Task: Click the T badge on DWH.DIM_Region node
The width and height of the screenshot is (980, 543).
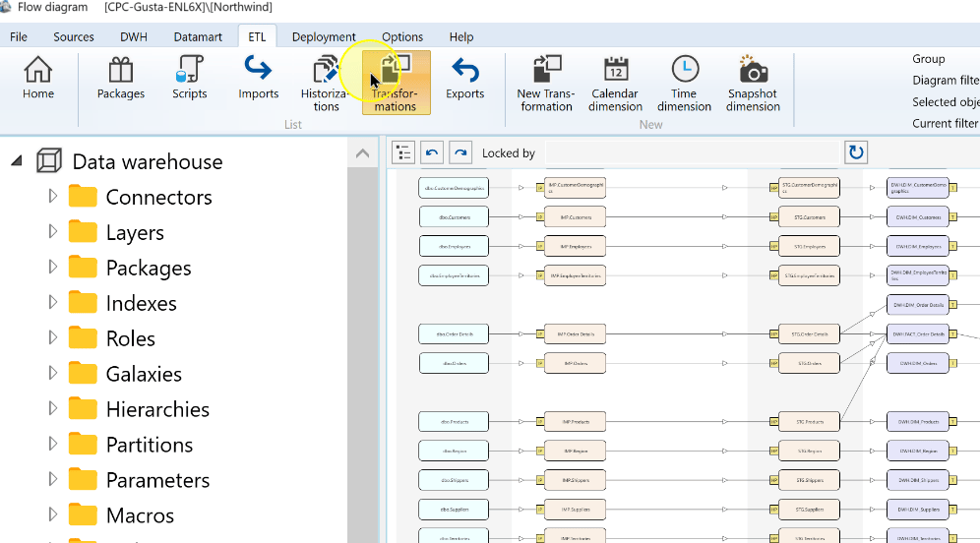Action: tap(953, 451)
